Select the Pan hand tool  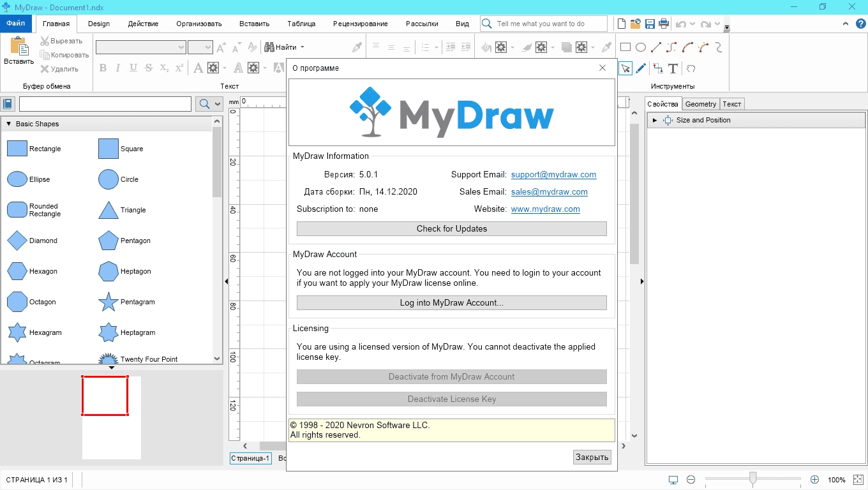[x=691, y=68]
